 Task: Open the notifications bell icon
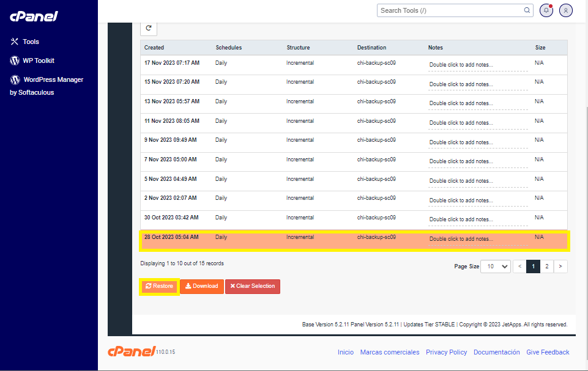(546, 10)
